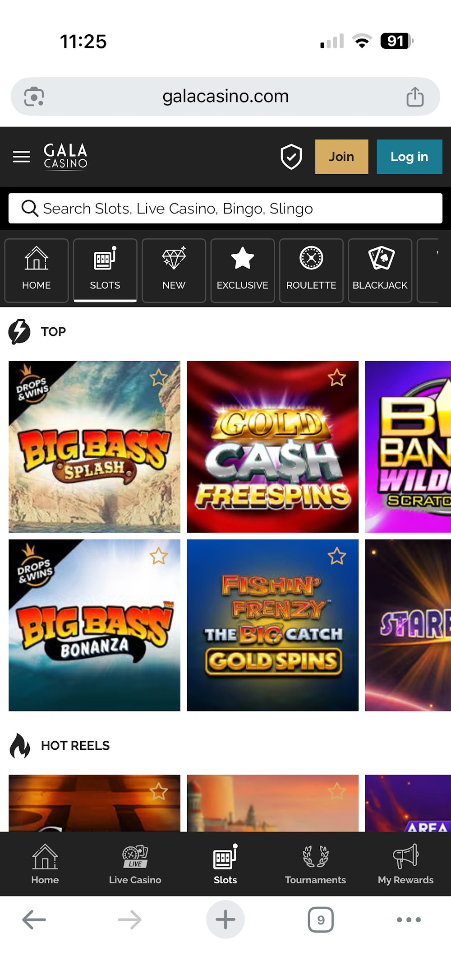The image size is (451, 980).
Task: Tap the Wi-Fi icon in status bar
Action: pos(362,41)
